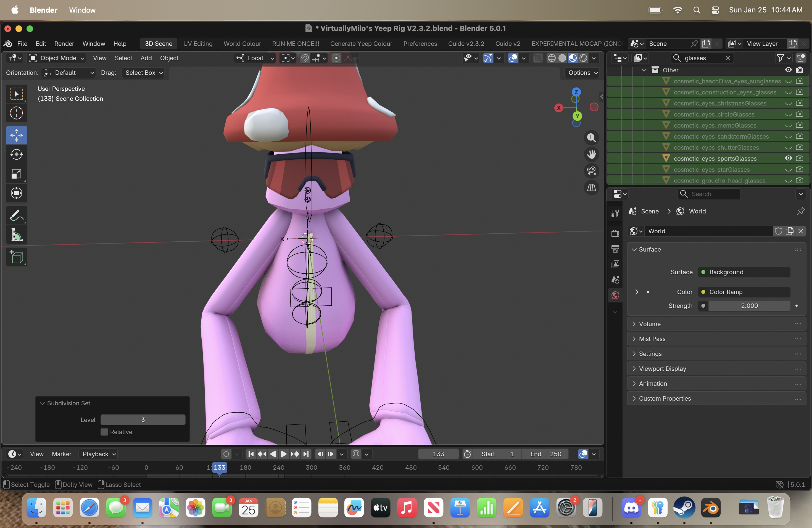812x528 pixels.
Task: Toggle the World fake user shield
Action: (778, 231)
